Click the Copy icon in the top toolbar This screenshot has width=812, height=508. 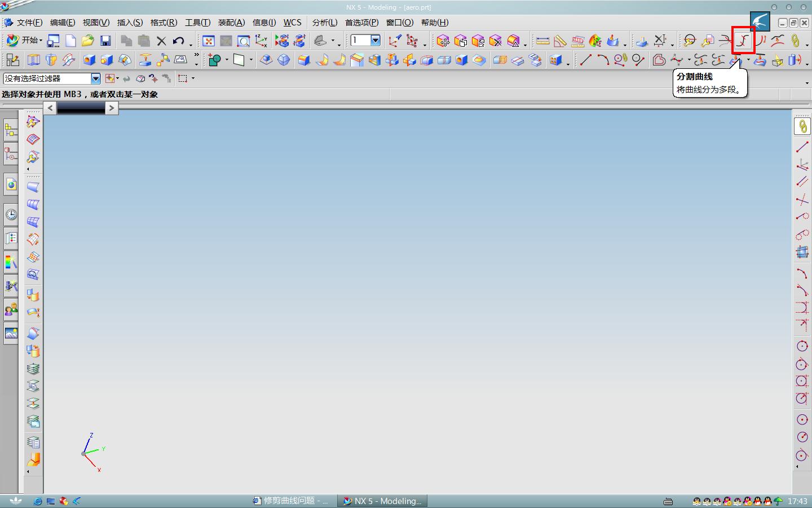(x=126, y=41)
